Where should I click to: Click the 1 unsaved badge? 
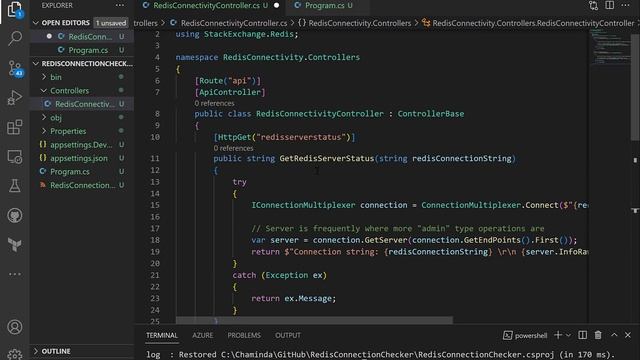[111, 23]
